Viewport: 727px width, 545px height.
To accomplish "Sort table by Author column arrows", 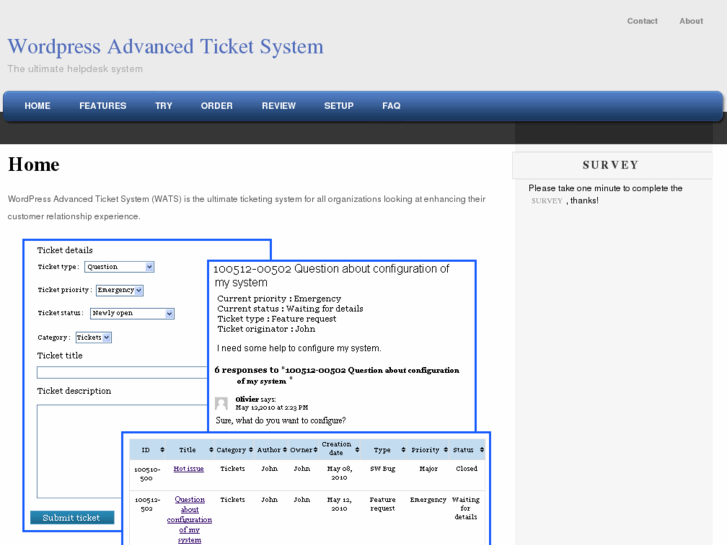I will [x=285, y=450].
